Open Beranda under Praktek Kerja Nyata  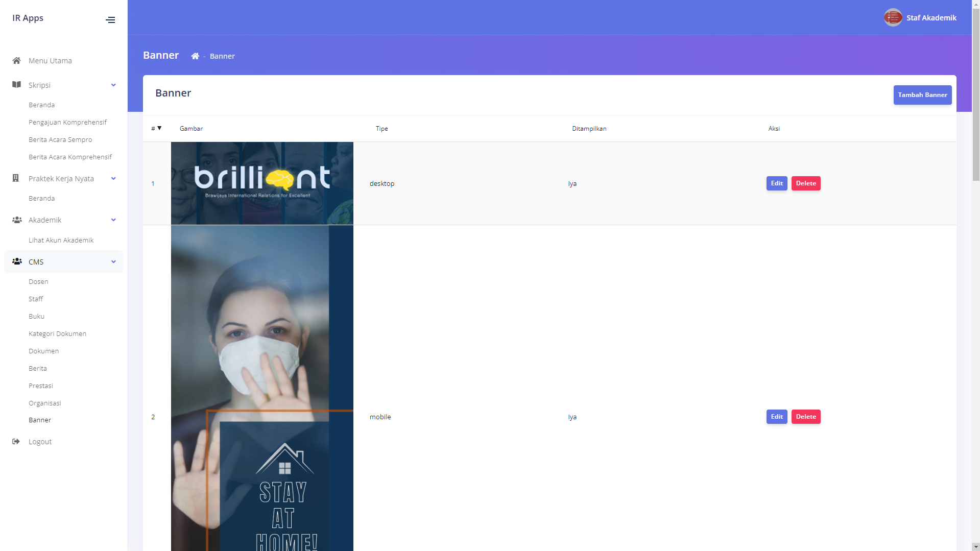click(x=41, y=198)
